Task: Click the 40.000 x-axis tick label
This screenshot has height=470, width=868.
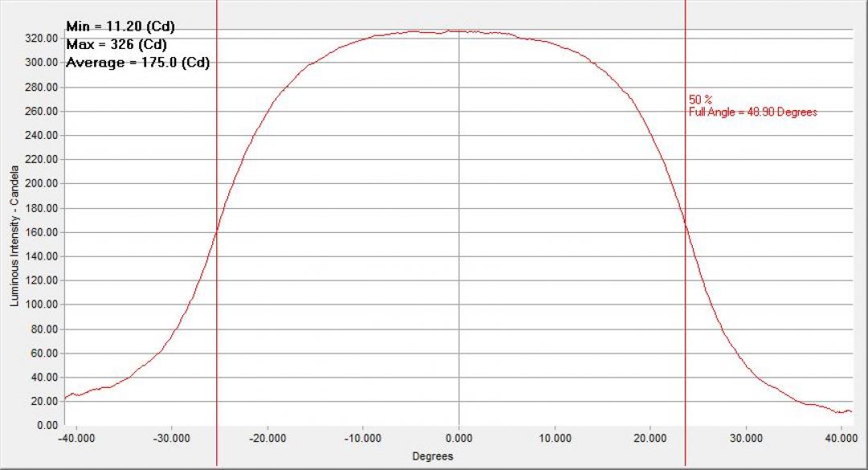Action: pos(841,439)
